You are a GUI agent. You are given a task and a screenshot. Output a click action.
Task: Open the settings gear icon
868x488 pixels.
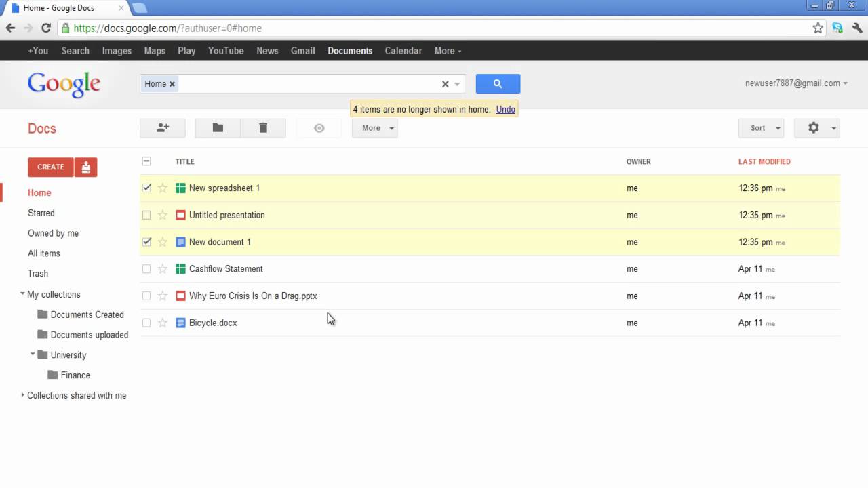tap(814, 128)
